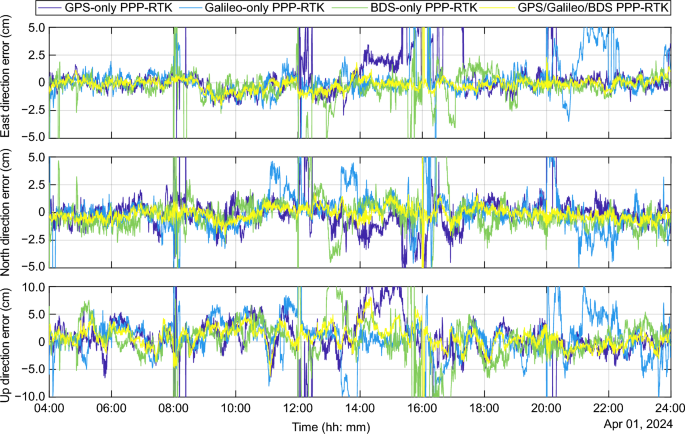Click the 5.0 tick on the Up axis

tap(38, 315)
